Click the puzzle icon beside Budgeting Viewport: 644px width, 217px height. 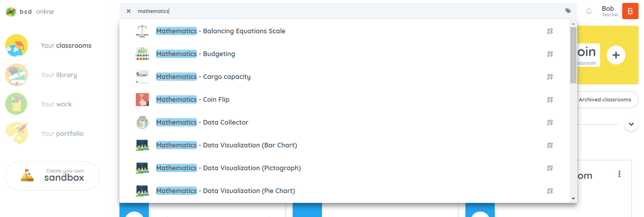(x=550, y=54)
